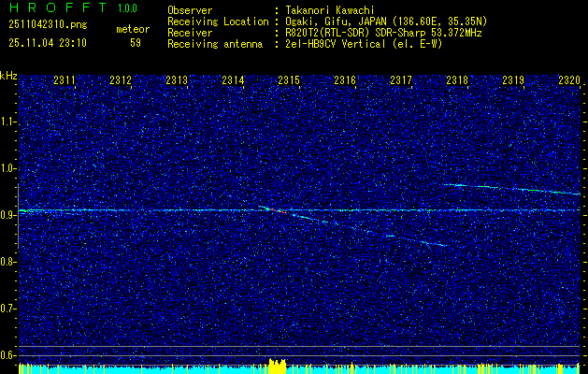Click the 0.9 frequency axis label

(8, 215)
